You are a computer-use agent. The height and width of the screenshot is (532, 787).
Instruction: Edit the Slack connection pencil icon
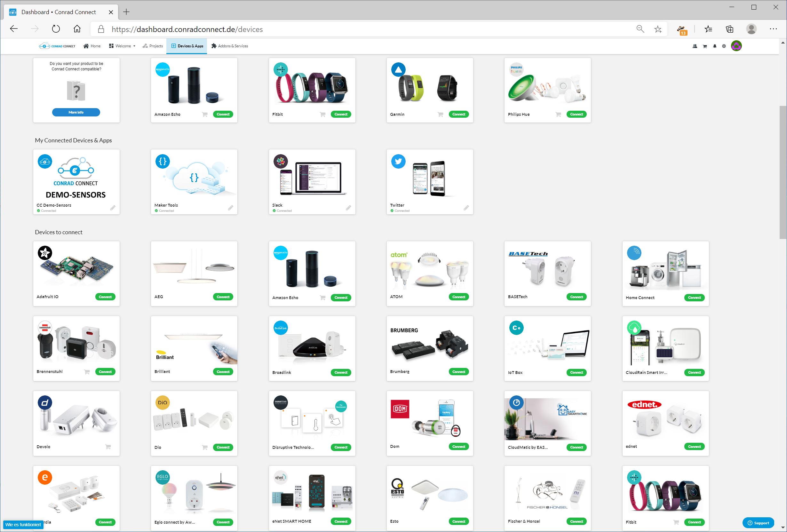pos(348,208)
